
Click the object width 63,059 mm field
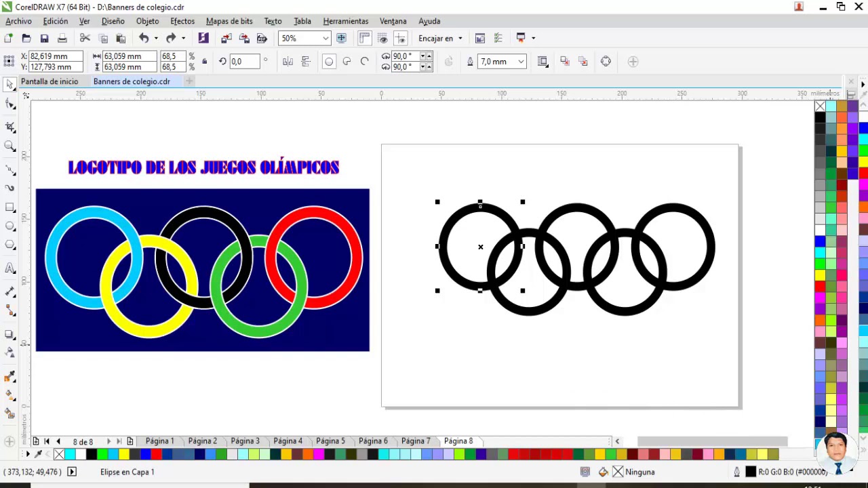tap(130, 56)
